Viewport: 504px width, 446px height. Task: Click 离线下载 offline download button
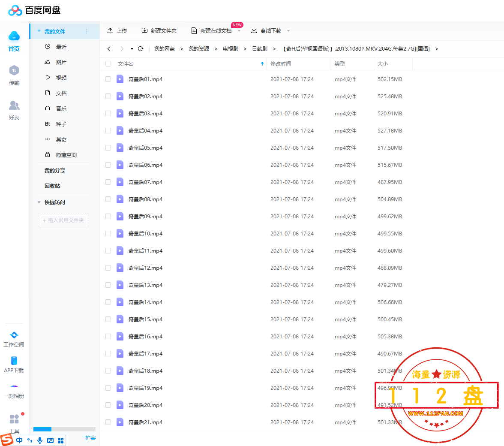pos(266,30)
